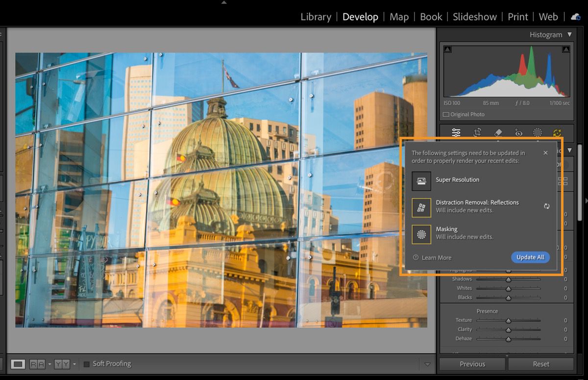This screenshot has width=588, height=380.
Task: Adjust the Whites slider handle
Action: [x=508, y=289]
